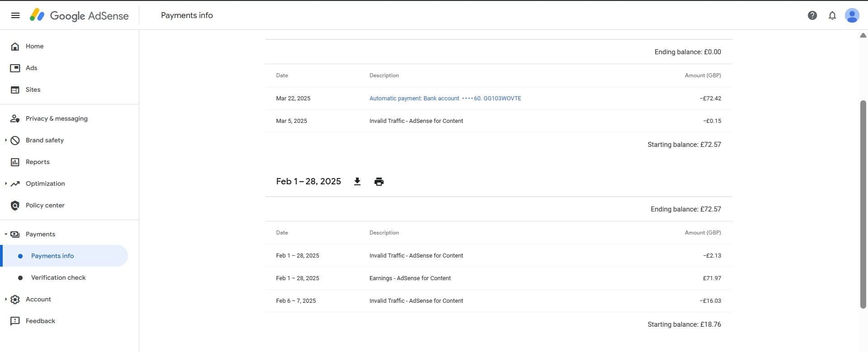Collapse the Payments section
Viewport: 868px width, 352px height.
tap(6, 235)
